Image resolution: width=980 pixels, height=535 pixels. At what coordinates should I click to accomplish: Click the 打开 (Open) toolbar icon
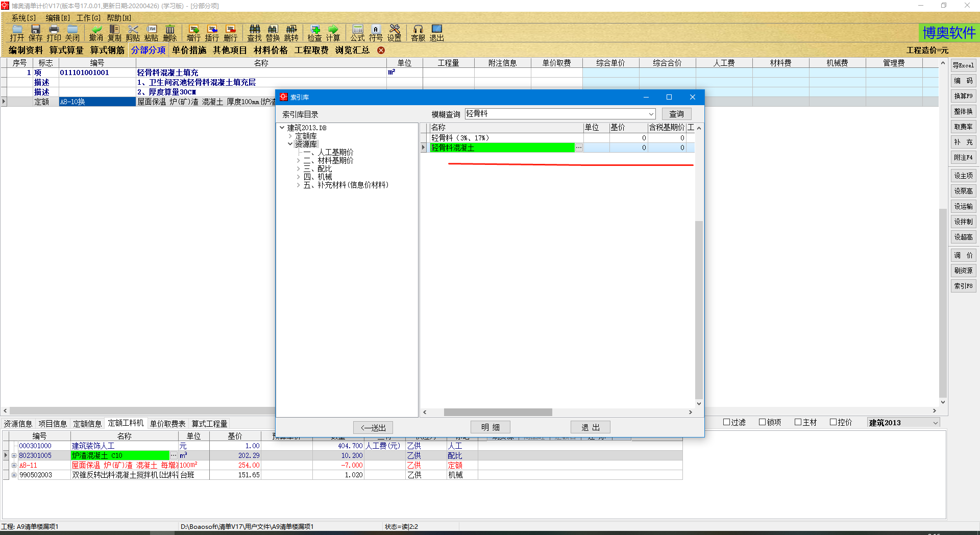point(17,33)
